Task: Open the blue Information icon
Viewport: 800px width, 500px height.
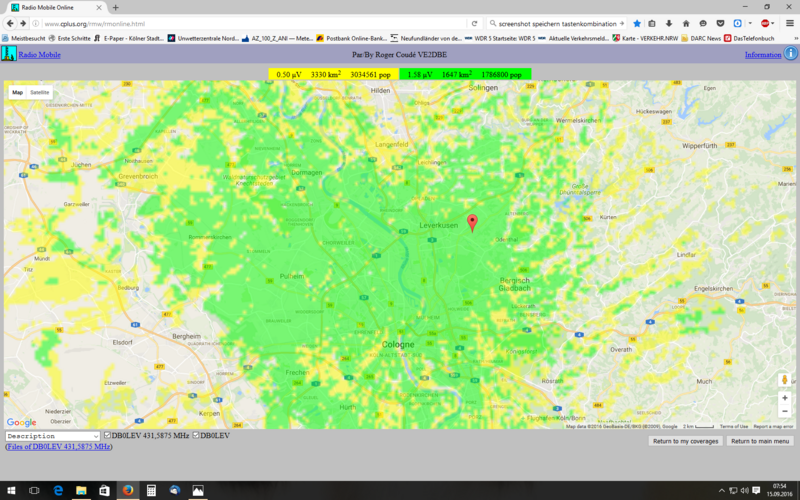Action: [x=790, y=53]
